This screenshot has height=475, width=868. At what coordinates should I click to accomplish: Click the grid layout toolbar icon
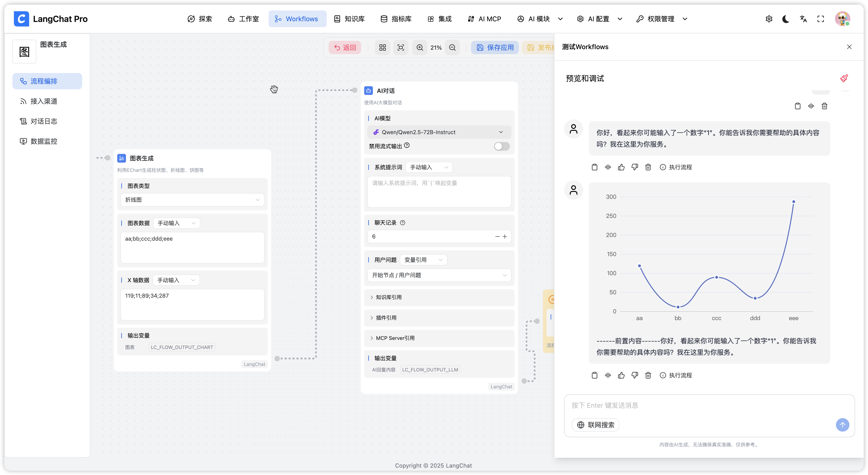pyautogui.click(x=382, y=47)
